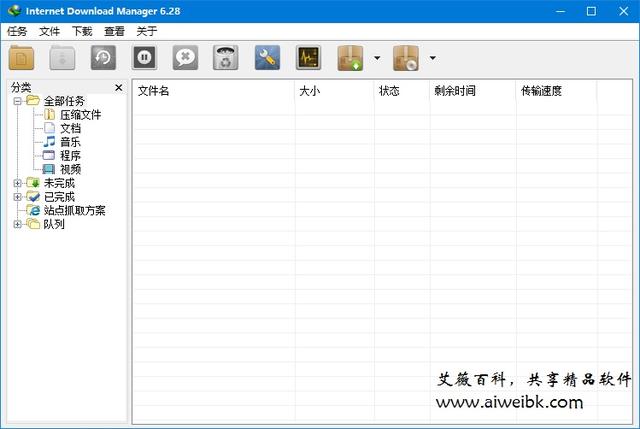
Task: Open the 下载 menu
Action: (x=82, y=31)
